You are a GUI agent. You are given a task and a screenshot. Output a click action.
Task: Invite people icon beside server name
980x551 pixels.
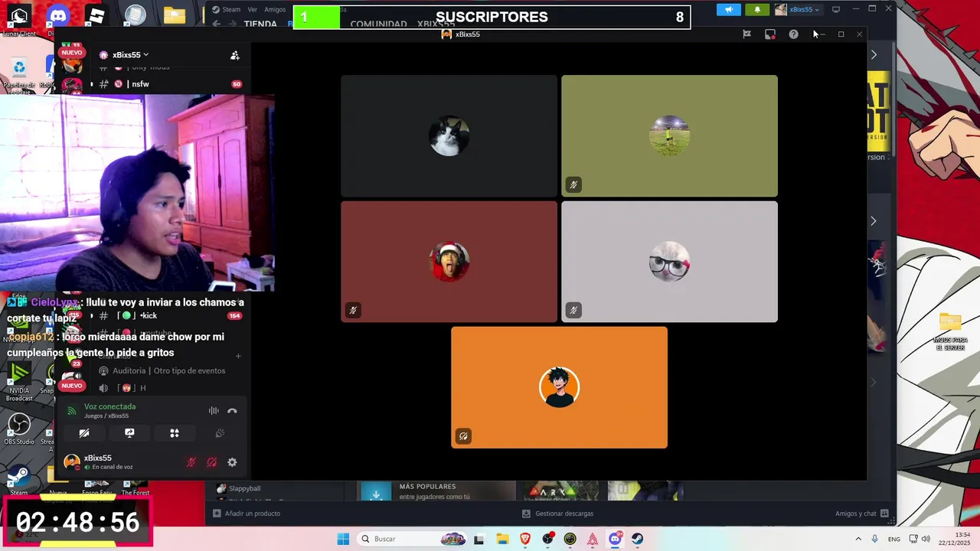(x=235, y=55)
